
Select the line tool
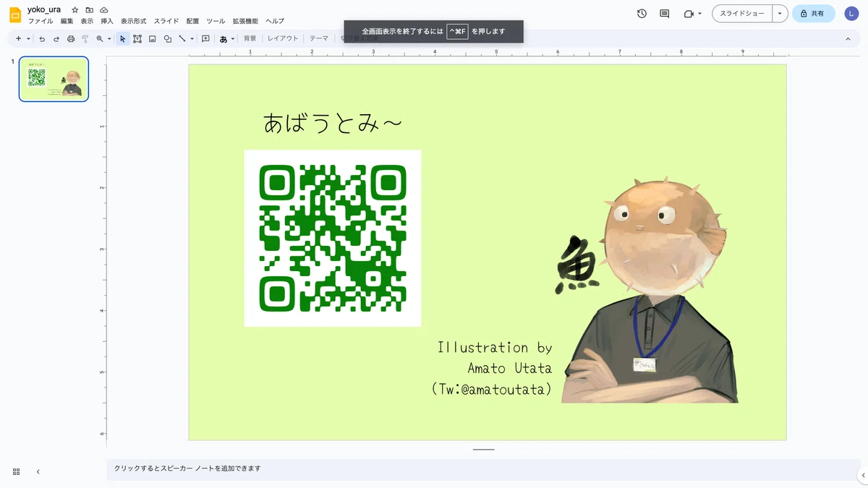point(182,38)
